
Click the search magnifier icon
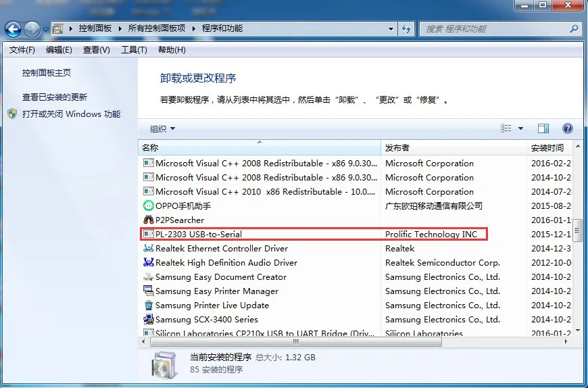click(x=574, y=28)
